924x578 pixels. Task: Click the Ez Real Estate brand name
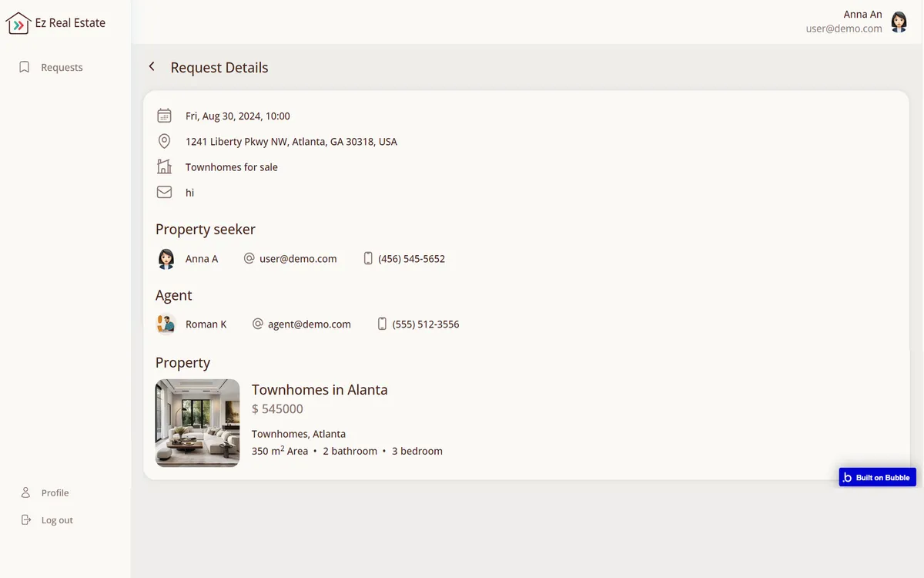tap(70, 23)
